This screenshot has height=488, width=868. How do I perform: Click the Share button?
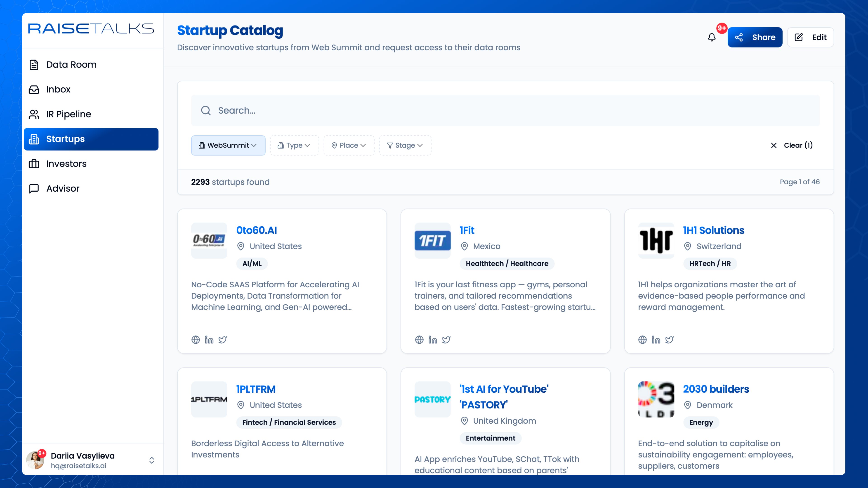click(x=755, y=37)
